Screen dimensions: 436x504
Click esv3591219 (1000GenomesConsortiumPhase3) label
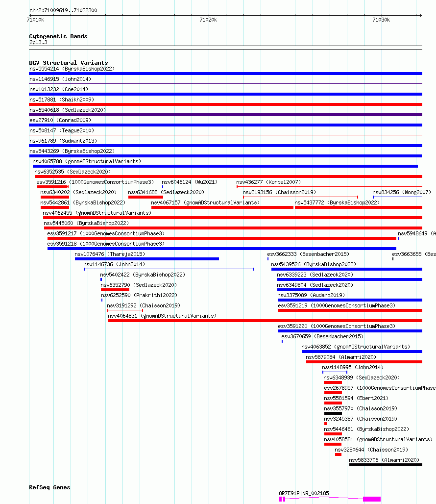tap(337, 305)
